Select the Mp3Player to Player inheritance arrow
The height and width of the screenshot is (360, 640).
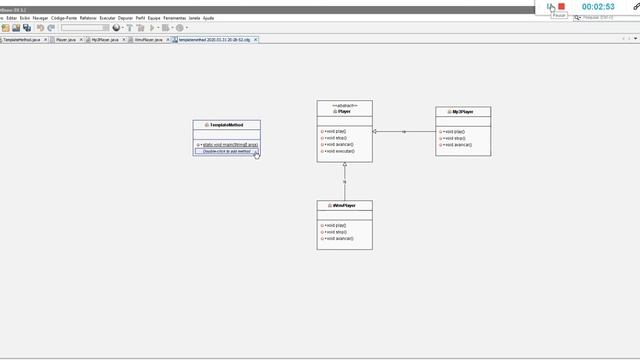point(404,131)
